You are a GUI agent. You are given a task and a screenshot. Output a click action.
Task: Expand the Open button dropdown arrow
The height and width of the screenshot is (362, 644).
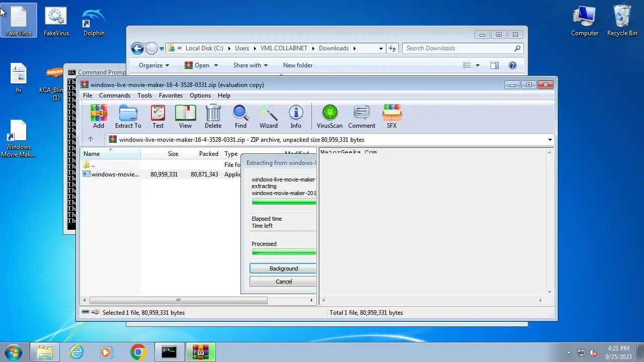tap(216, 65)
